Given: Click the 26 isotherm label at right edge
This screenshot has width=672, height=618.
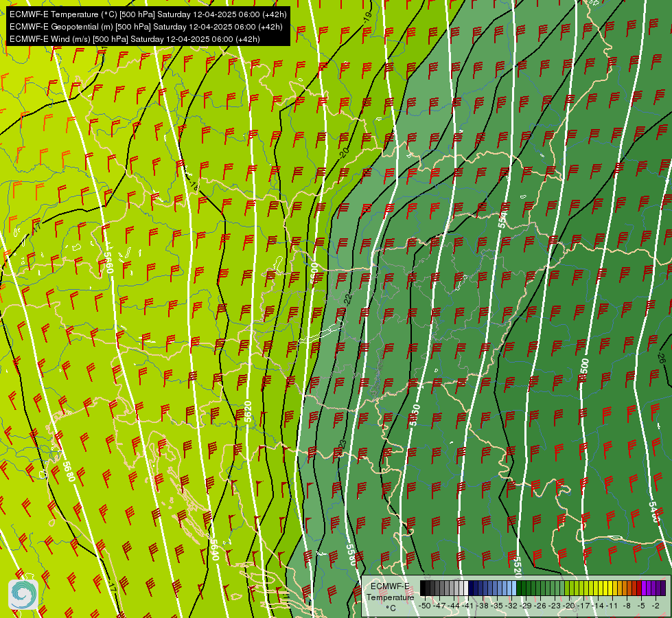Looking at the screenshot, I should [661, 358].
